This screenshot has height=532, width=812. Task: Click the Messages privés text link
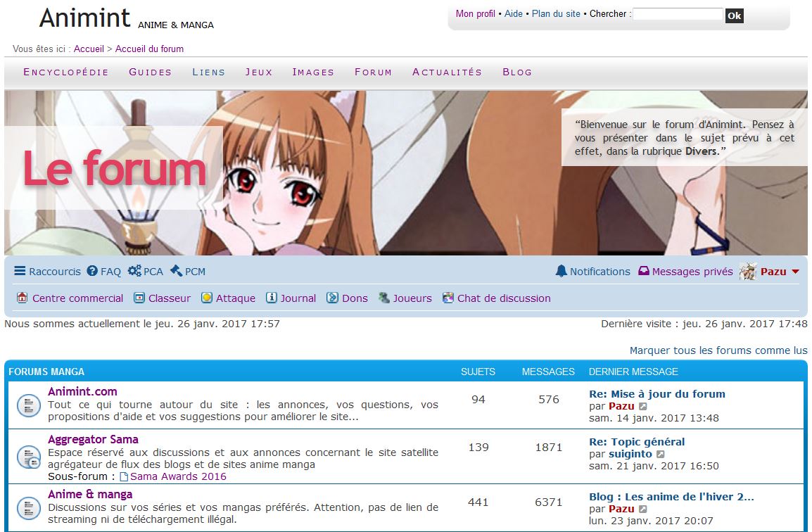[692, 272]
